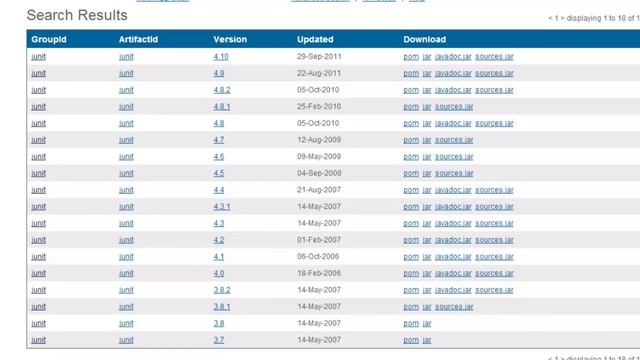Click the Updated column header

point(315,40)
